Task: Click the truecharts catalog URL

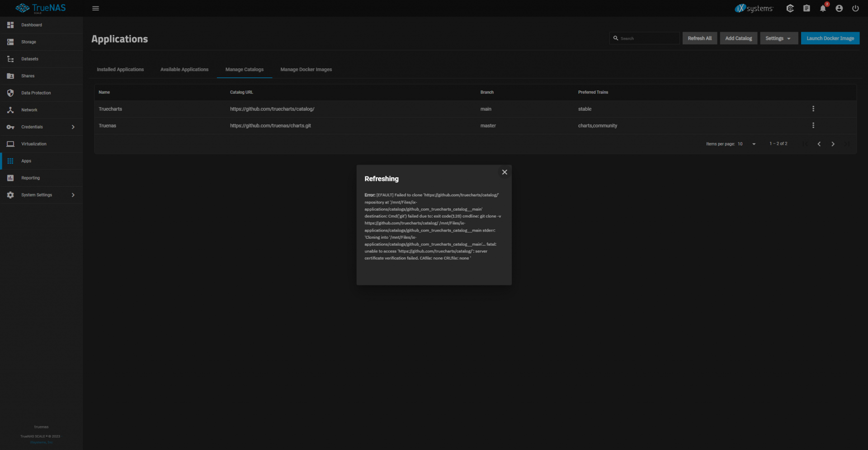Action: pyautogui.click(x=272, y=109)
